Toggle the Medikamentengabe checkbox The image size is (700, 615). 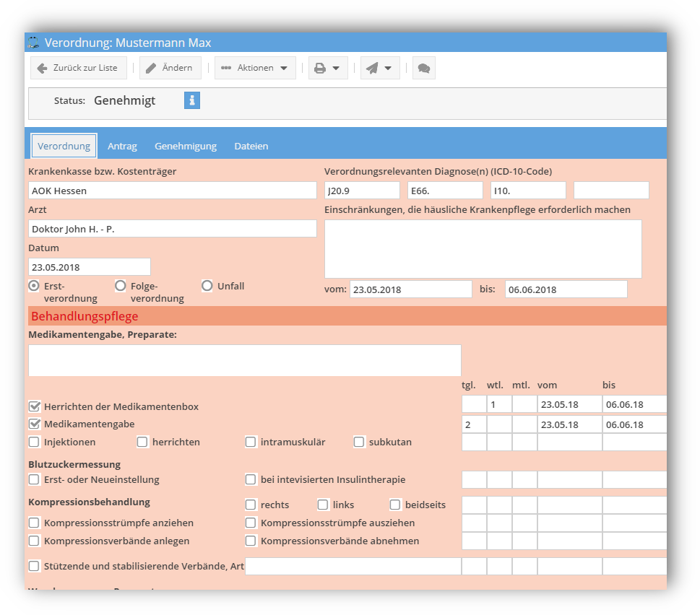[34, 424]
